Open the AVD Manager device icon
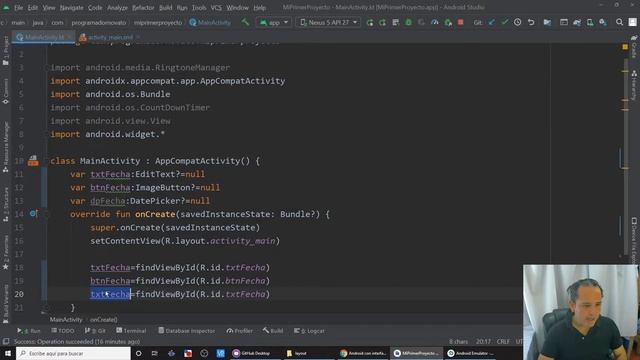The width and height of the screenshot is (640, 360). click(x=590, y=22)
